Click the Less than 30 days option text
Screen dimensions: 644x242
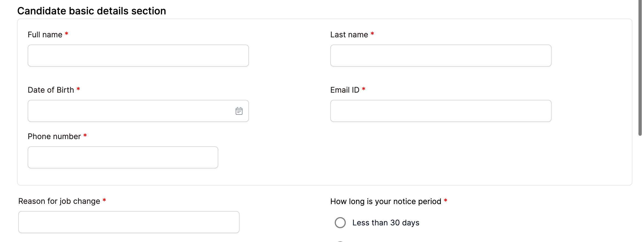point(386,223)
